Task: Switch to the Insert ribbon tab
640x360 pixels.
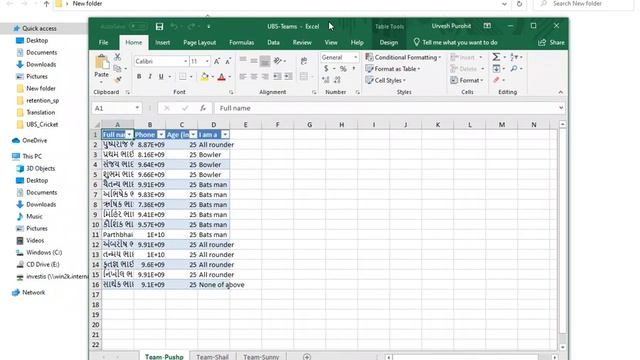Action: click(162, 42)
